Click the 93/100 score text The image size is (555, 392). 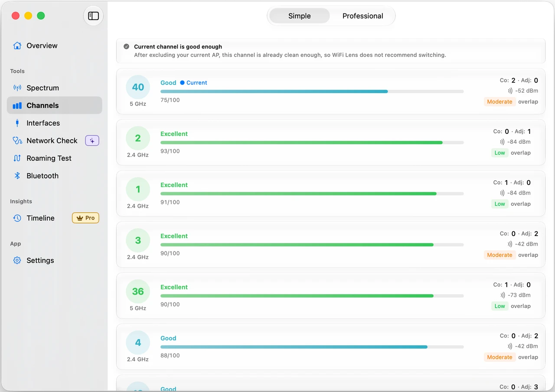(x=170, y=151)
